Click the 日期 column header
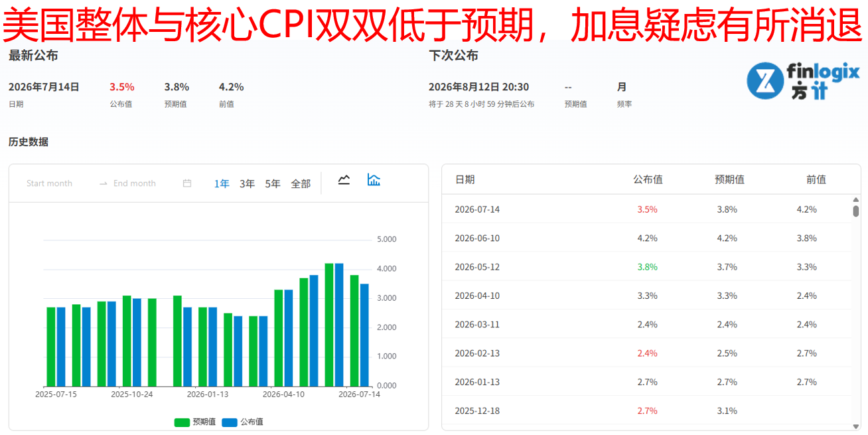 point(465,179)
